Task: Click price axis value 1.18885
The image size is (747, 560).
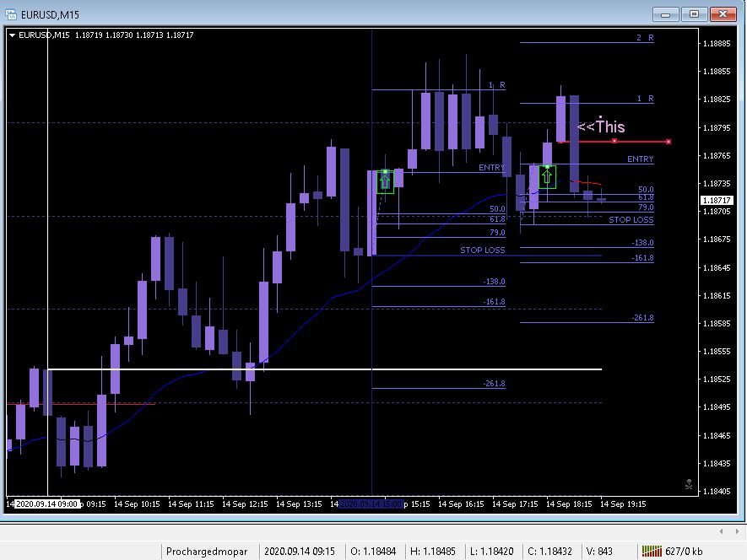Action: [717, 44]
